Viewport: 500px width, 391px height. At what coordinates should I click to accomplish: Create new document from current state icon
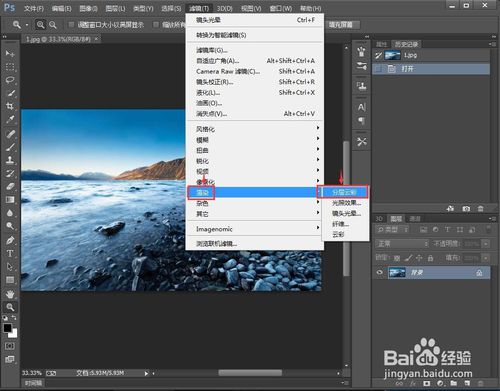point(450,209)
